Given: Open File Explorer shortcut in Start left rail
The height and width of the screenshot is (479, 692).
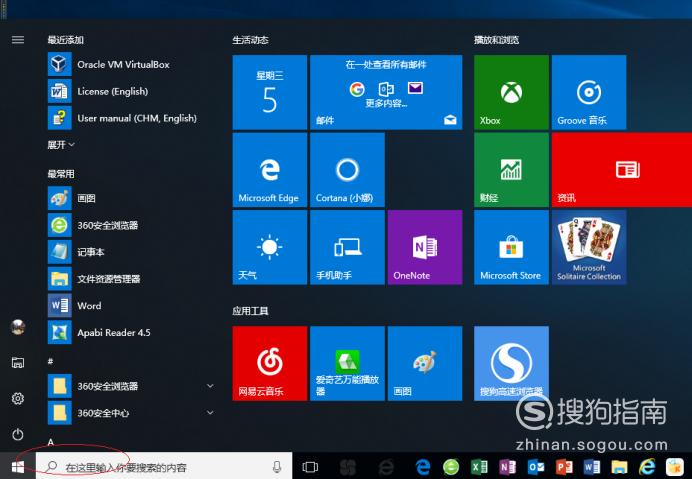Looking at the screenshot, I should (18, 363).
